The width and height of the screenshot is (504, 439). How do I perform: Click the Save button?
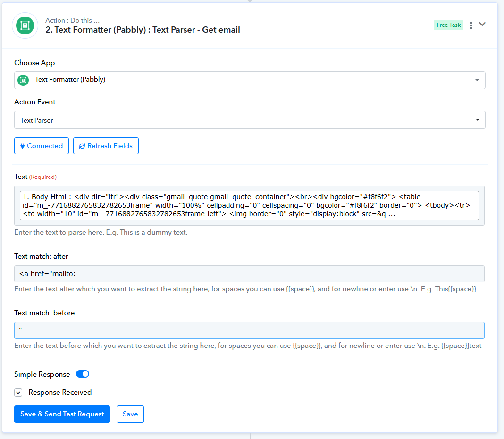click(130, 414)
